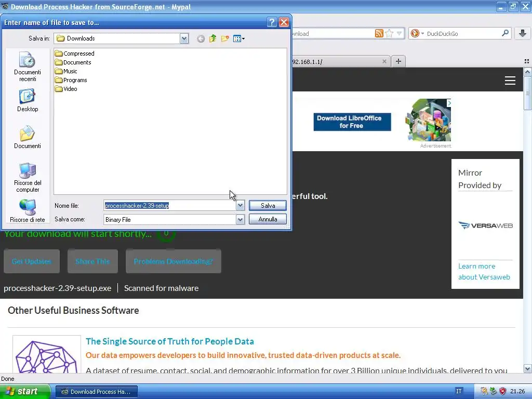Expand the address bar history dropdown arrow

click(x=400, y=33)
